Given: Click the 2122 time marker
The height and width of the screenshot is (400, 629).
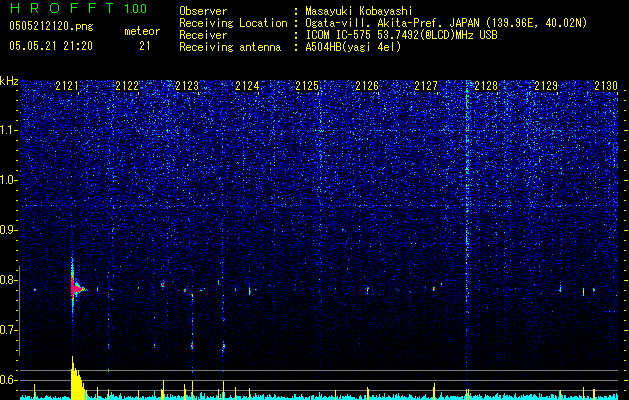Looking at the screenshot, I should pos(127,86).
